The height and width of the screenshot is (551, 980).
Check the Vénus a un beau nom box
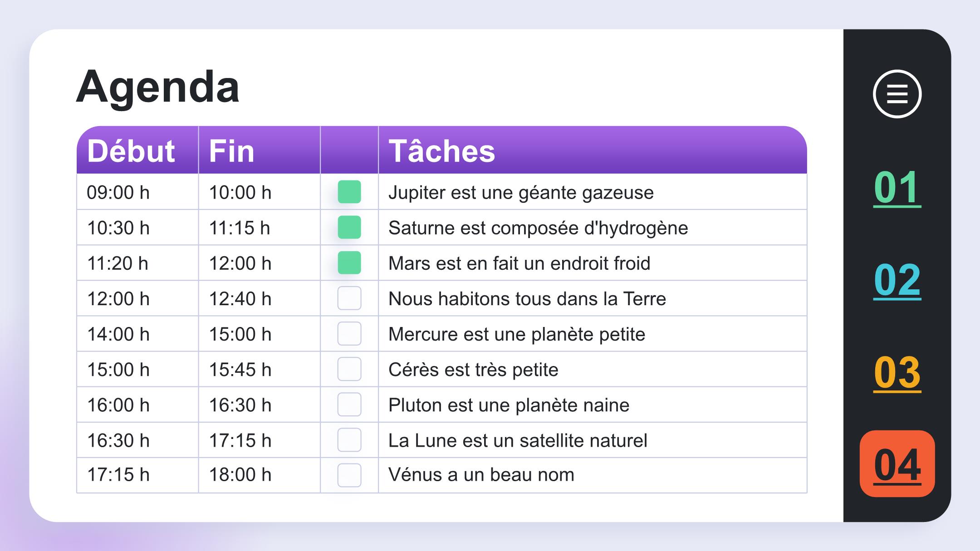(349, 475)
